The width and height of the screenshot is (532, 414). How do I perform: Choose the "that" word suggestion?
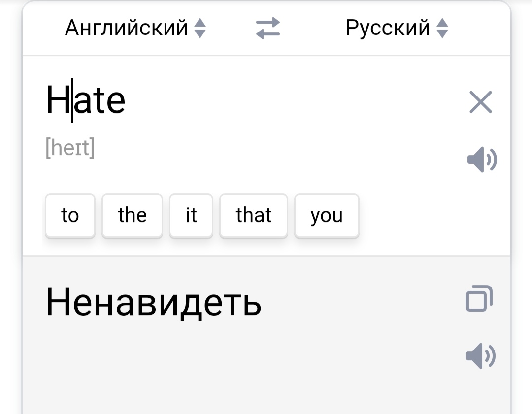point(254,216)
